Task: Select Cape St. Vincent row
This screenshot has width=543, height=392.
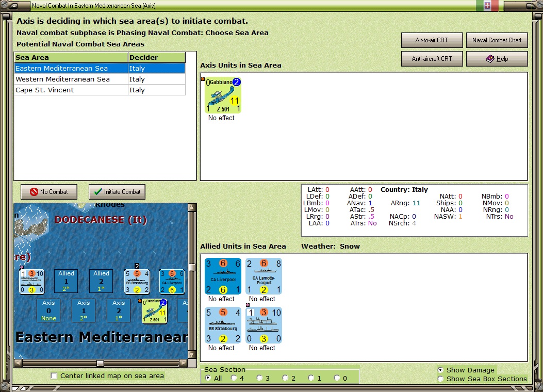Action: 100,90
